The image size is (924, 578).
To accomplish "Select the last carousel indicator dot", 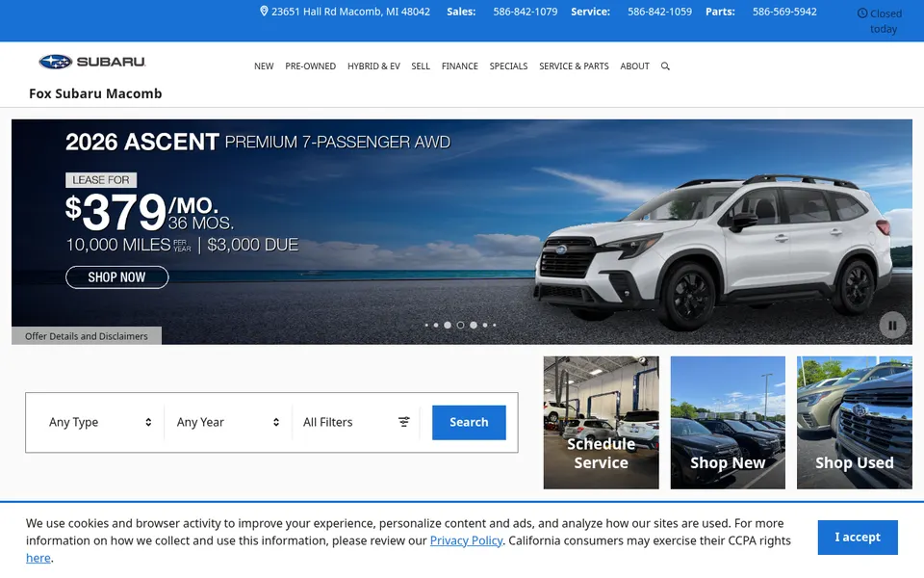I will coord(494,325).
